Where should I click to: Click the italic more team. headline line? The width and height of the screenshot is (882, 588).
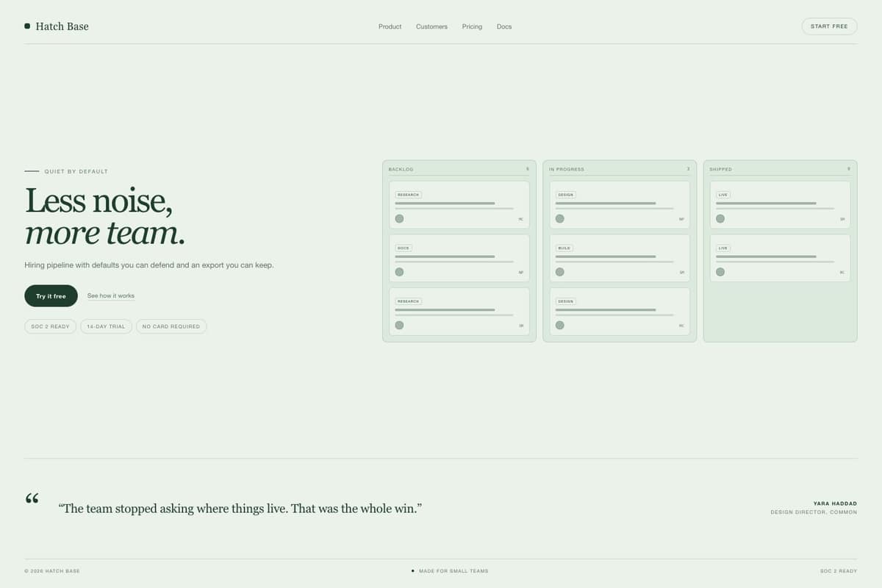(x=105, y=232)
